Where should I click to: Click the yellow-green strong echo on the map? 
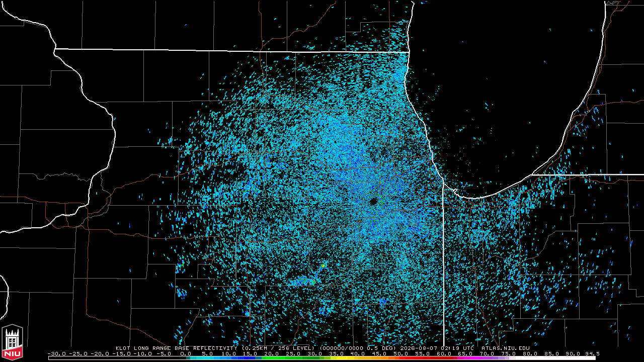pos(323,265)
